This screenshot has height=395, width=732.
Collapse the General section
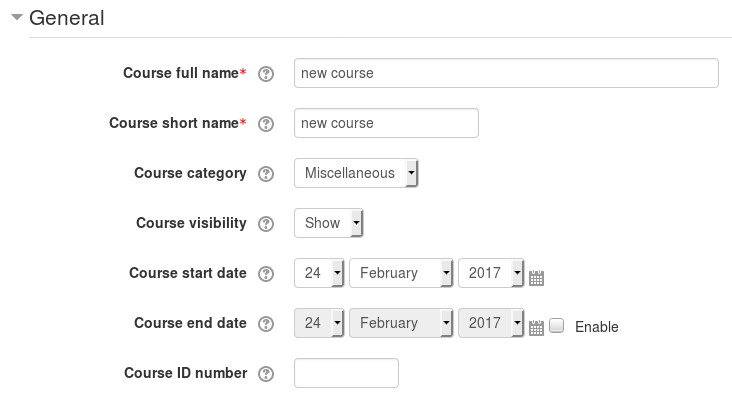[x=17, y=17]
